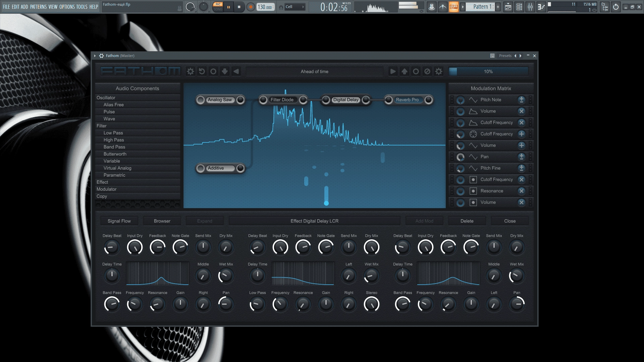Click the circle icon left of preset name
Screen dimensions: 644x362
coord(213,71)
